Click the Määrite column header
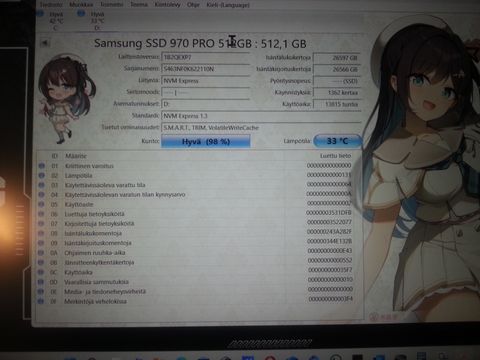 pos(76,156)
